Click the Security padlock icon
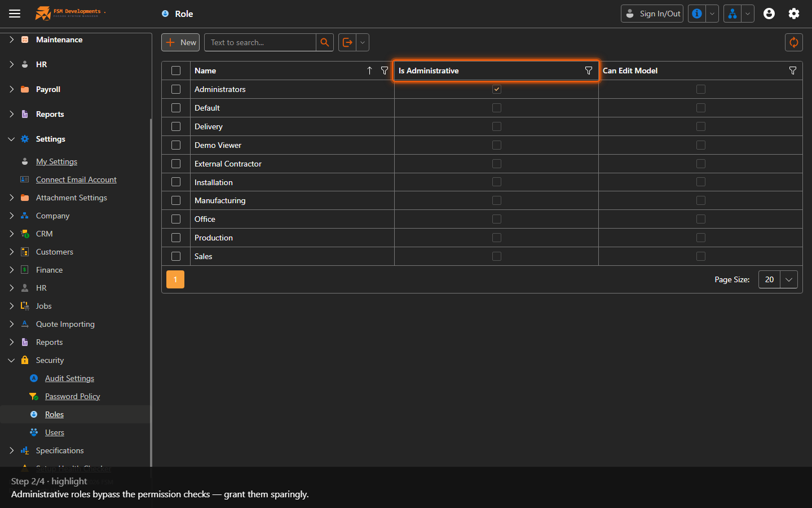Screen dimensions: 812x508 25,360
